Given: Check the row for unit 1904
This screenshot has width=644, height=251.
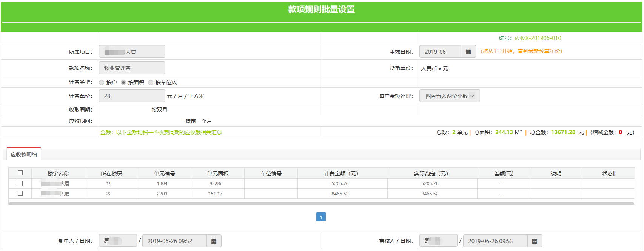Looking at the screenshot, I should [x=20, y=183].
